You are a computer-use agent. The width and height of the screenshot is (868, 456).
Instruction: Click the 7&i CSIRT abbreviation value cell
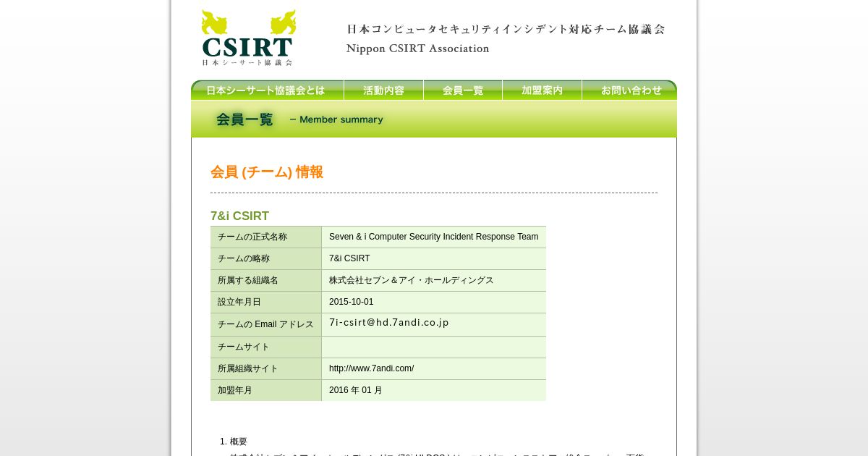point(434,258)
